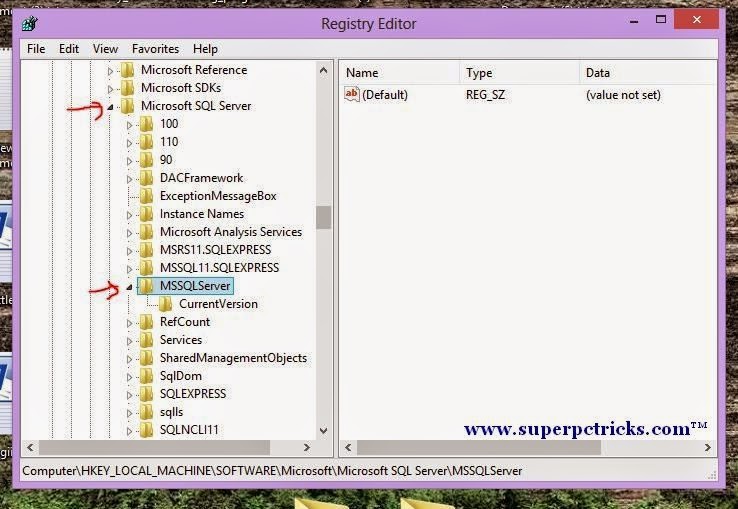The width and height of the screenshot is (738, 509).
Task: Click tree pane horizontal scroll right arrow
Action: click(x=307, y=447)
